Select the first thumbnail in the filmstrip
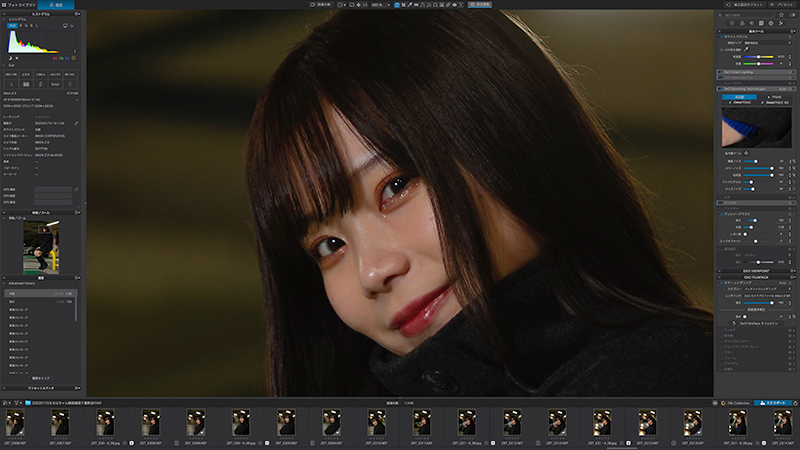This screenshot has height=450, width=800. [x=15, y=423]
